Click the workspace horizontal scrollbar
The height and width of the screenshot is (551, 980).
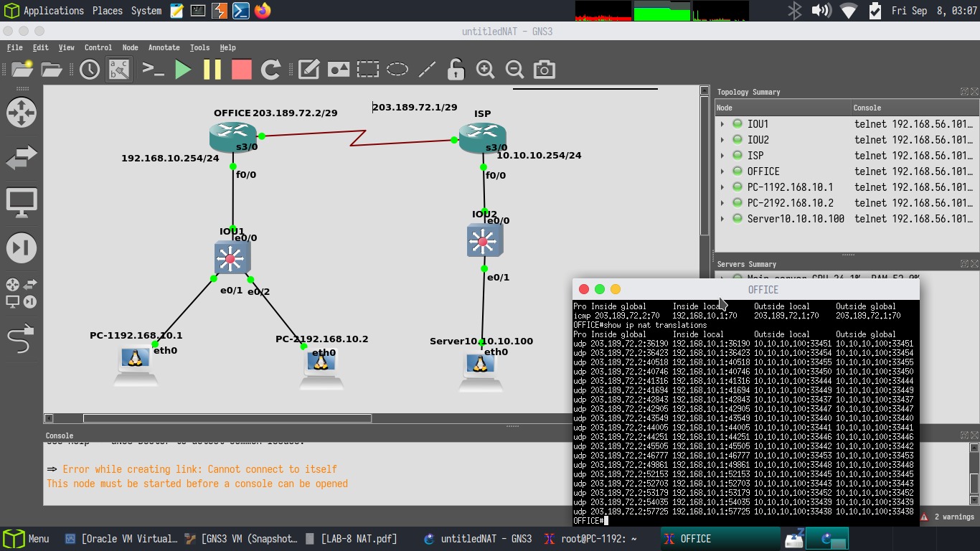click(x=227, y=418)
